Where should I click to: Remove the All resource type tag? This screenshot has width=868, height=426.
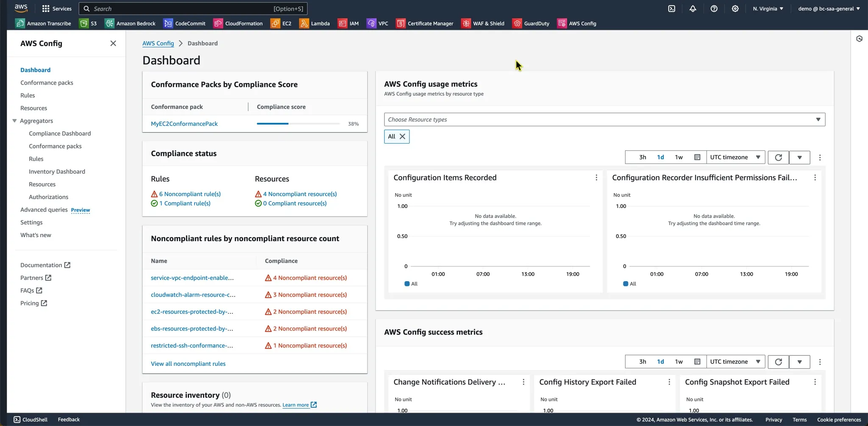[403, 136]
